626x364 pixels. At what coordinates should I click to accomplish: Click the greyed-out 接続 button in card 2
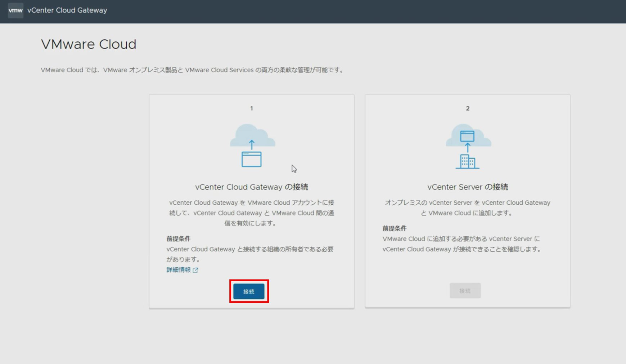[x=465, y=291]
